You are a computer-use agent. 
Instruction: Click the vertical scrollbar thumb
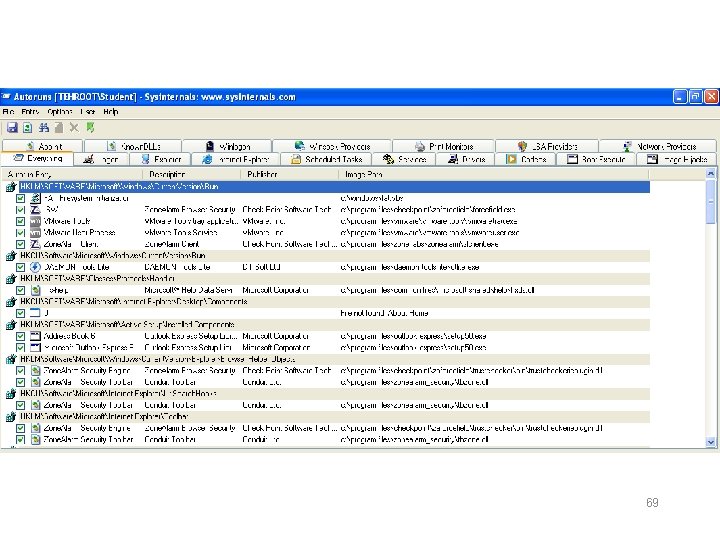pyautogui.click(x=711, y=202)
